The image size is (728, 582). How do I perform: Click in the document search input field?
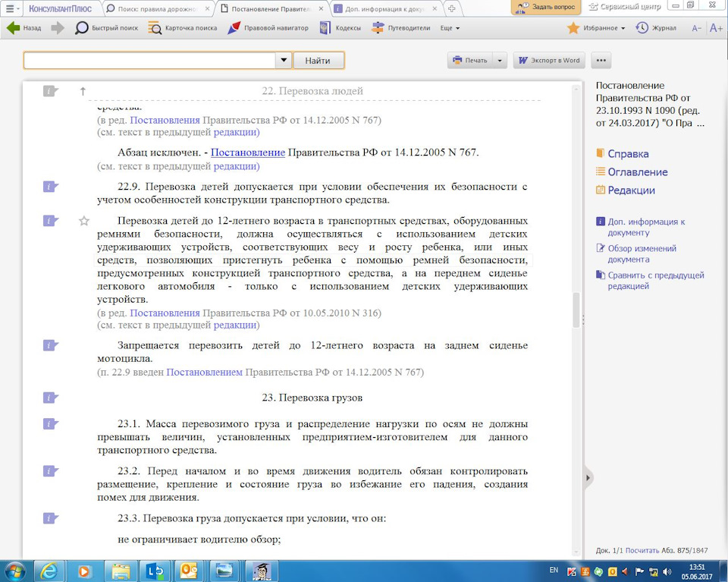point(149,61)
